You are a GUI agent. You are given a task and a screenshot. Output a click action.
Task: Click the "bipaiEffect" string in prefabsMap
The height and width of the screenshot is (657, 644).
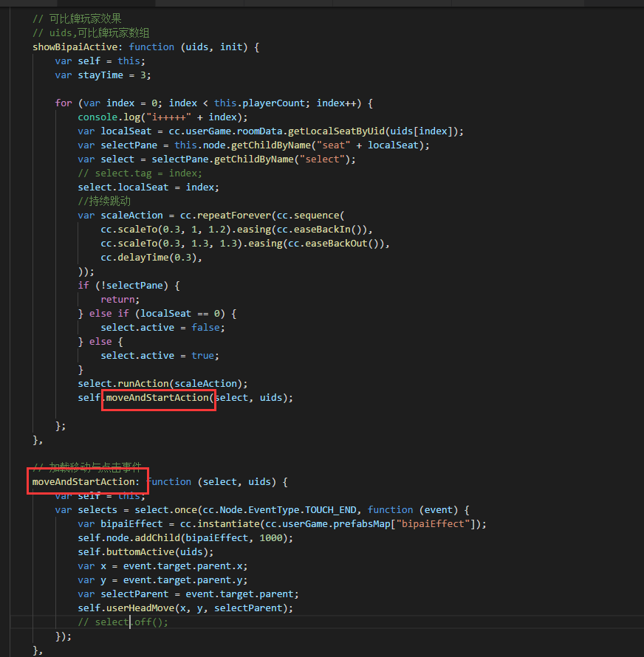(433, 524)
